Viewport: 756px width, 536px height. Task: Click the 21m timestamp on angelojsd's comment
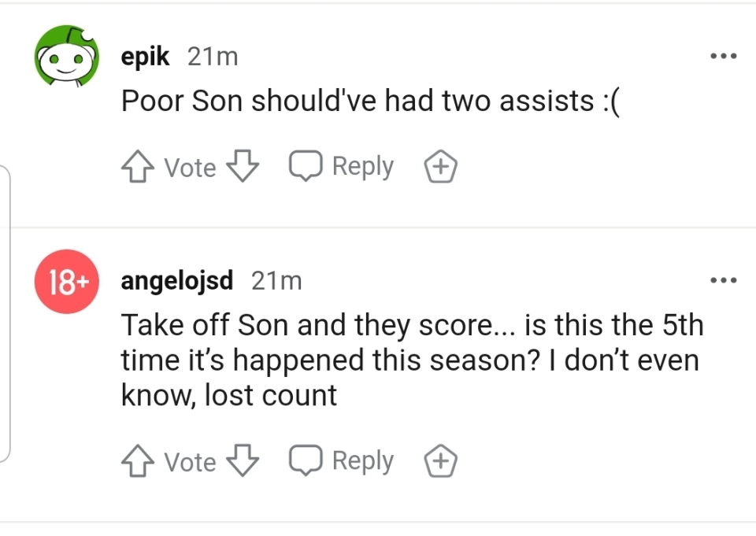tap(276, 281)
